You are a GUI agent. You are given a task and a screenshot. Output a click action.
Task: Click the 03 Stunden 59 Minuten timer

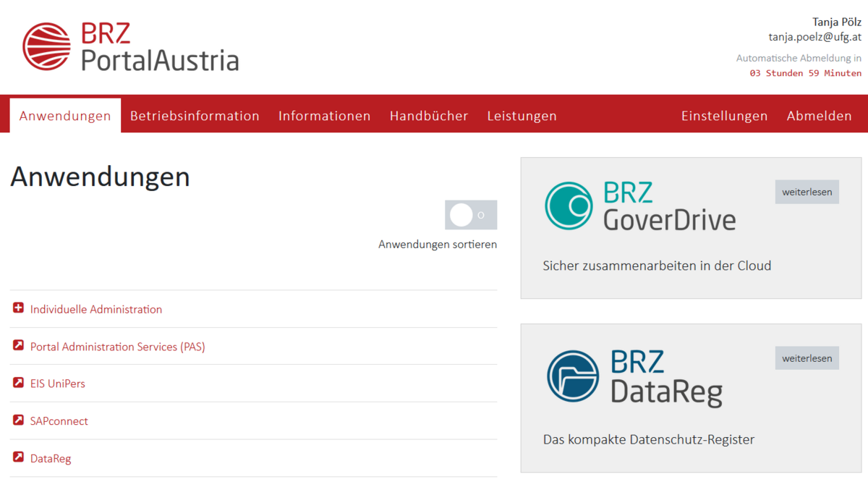[x=805, y=73]
